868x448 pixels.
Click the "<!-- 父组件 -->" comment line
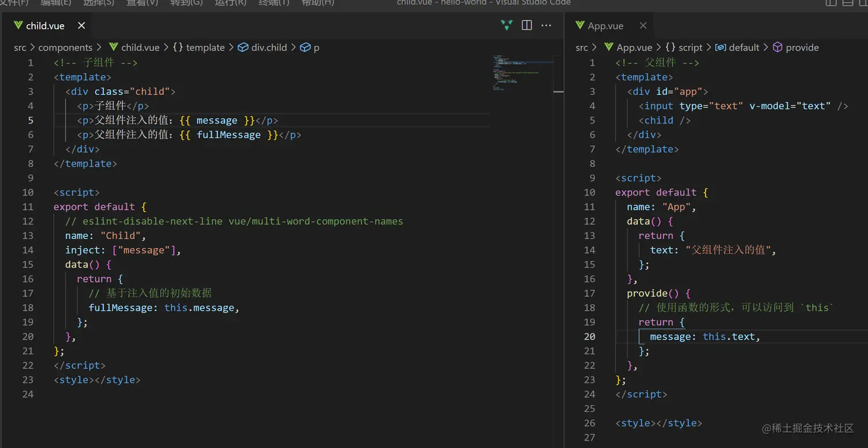(657, 63)
